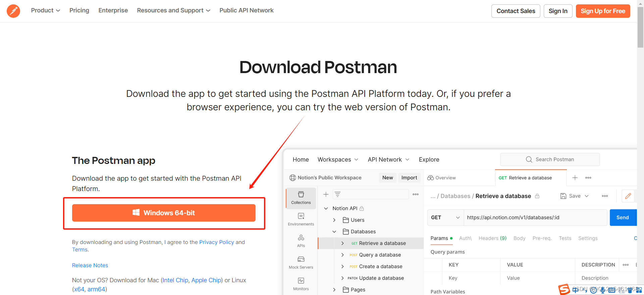The height and width of the screenshot is (295, 644).
Task: Go to Home in the app navigation
Action: click(301, 160)
